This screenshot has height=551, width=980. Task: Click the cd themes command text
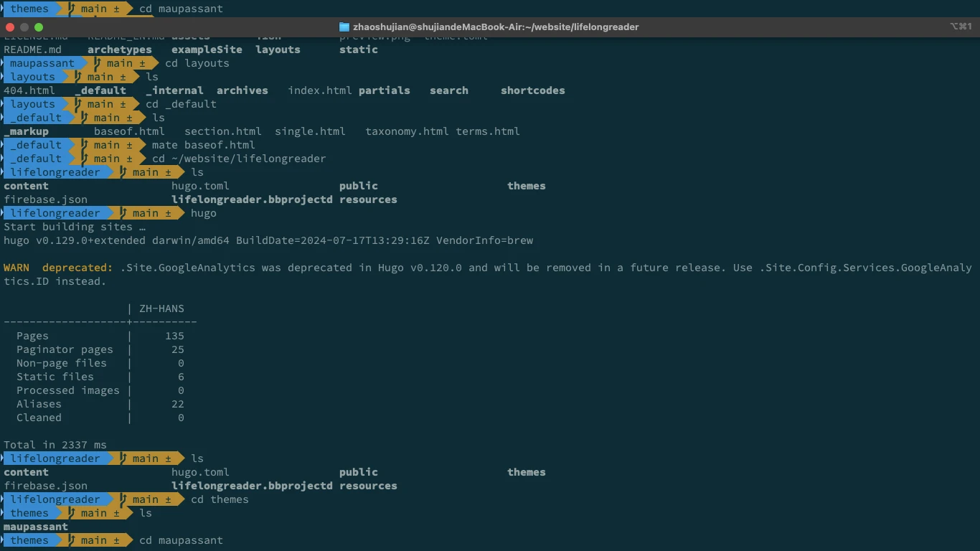pos(220,499)
